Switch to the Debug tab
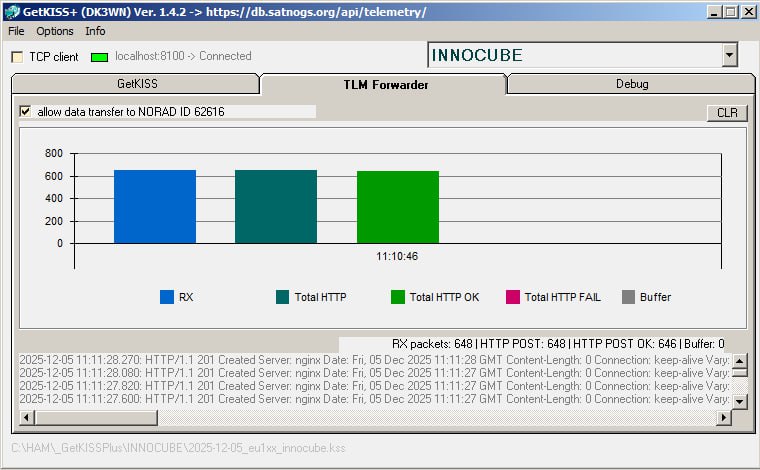This screenshot has width=760, height=470. [631, 84]
